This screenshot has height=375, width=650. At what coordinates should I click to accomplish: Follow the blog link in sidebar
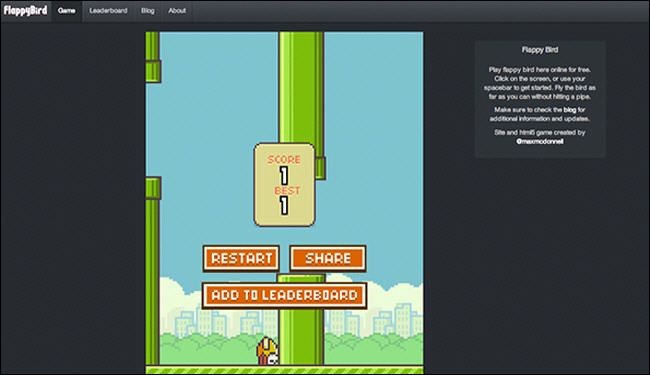570,110
